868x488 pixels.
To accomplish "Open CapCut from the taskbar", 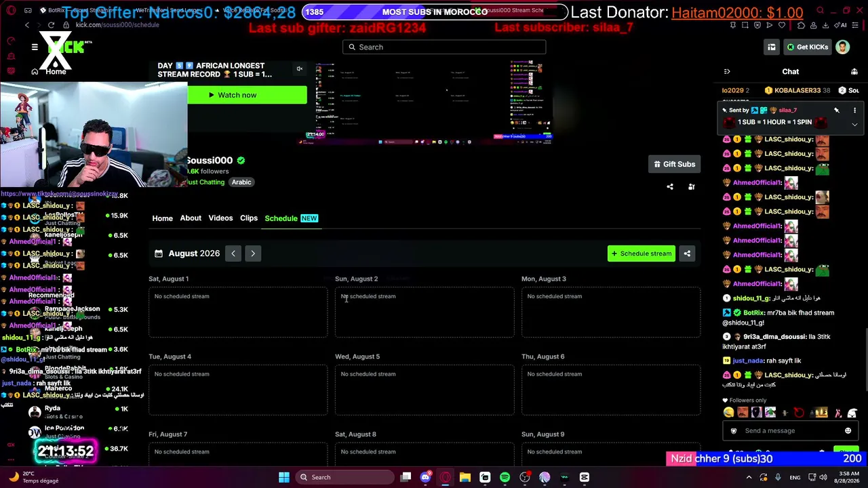I will (585, 477).
